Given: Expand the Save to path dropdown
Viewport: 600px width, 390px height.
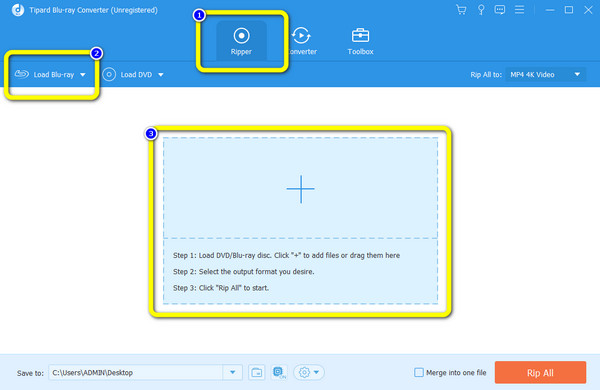Looking at the screenshot, I should (232, 372).
